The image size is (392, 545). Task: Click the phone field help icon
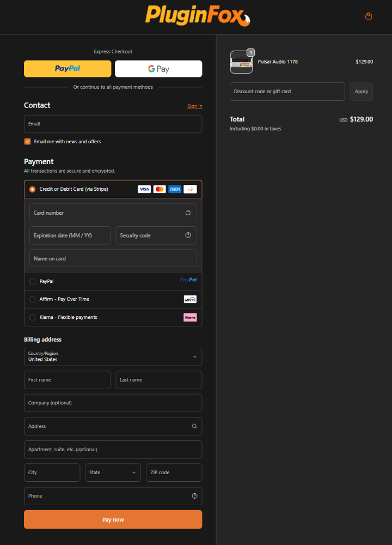194,496
